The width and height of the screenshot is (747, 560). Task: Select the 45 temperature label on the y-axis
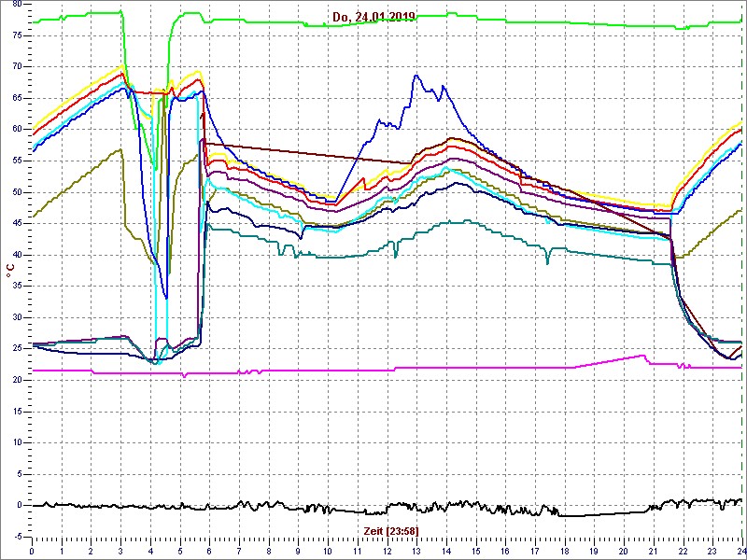click(x=17, y=223)
